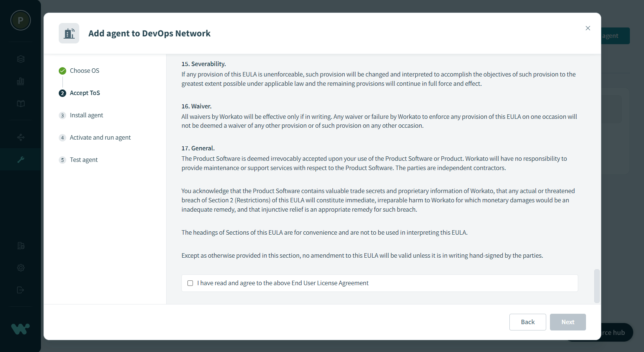Open the workspace admin building icon
Image resolution: width=644 pixels, height=352 pixels.
pos(21,245)
